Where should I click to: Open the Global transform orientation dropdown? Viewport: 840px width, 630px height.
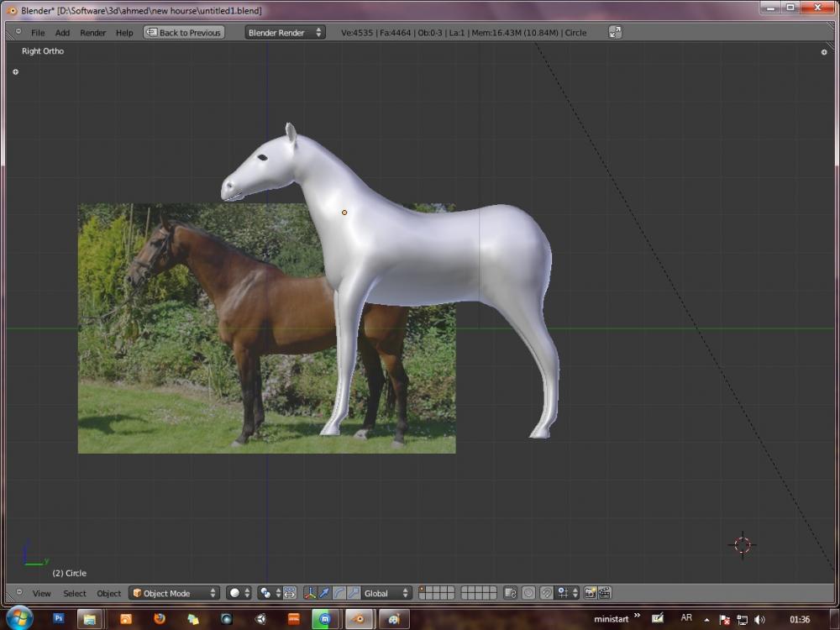click(x=386, y=593)
